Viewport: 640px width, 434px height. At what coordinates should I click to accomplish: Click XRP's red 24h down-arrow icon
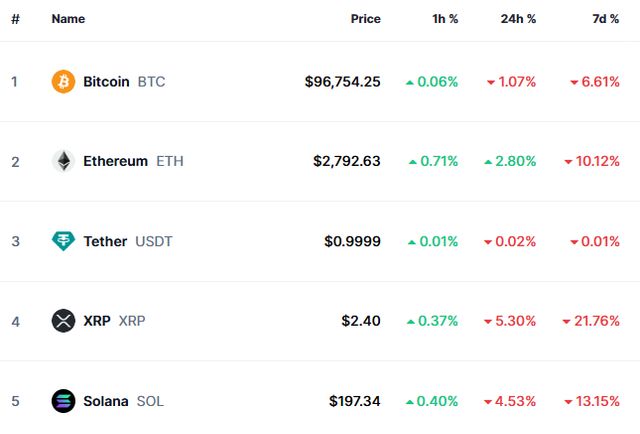[x=490, y=322]
